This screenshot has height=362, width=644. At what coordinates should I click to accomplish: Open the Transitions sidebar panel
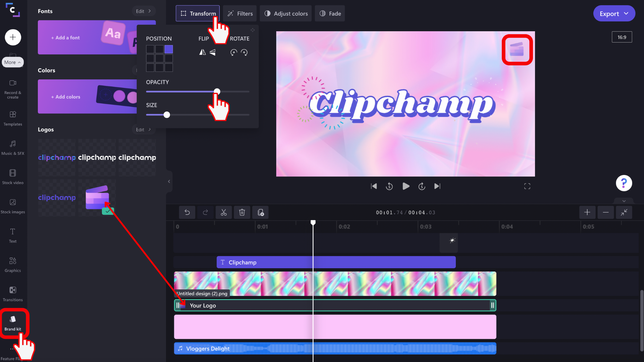[13, 294]
